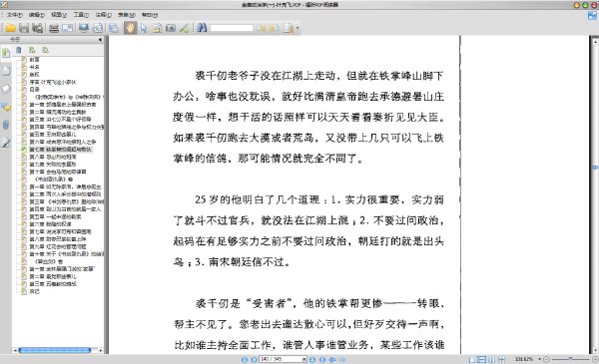
Task: Open the Pages thumbnail sidebar tab
Action: pos(6,71)
